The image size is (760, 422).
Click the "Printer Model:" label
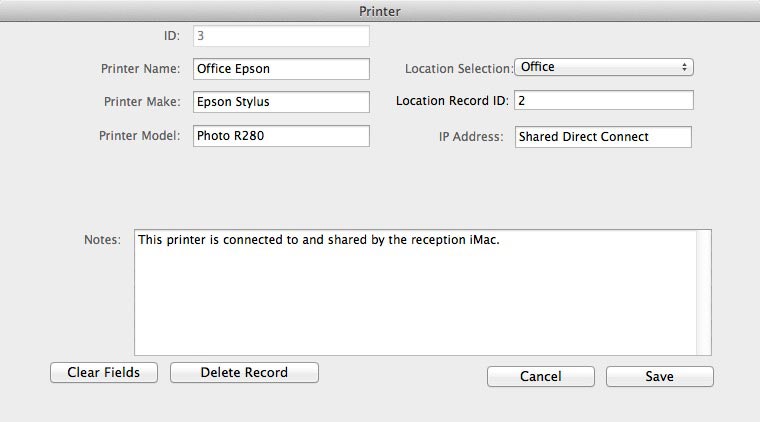click(x=137, y=136)
